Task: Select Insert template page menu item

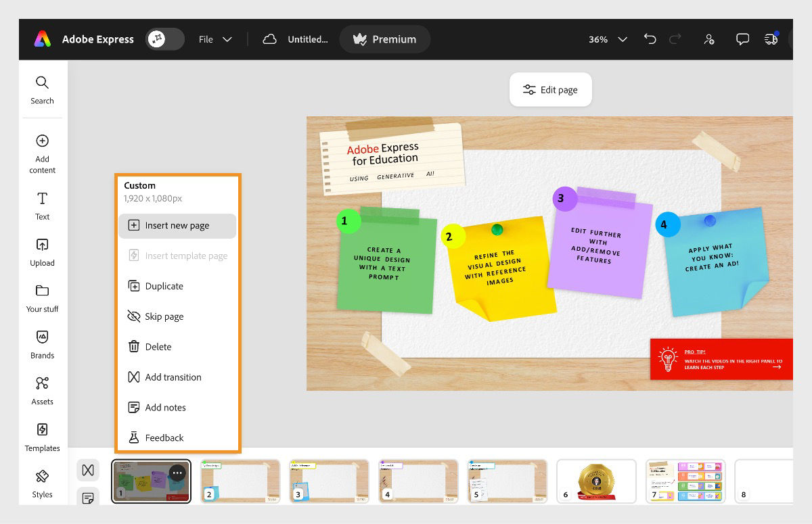Action: (177, 256)
